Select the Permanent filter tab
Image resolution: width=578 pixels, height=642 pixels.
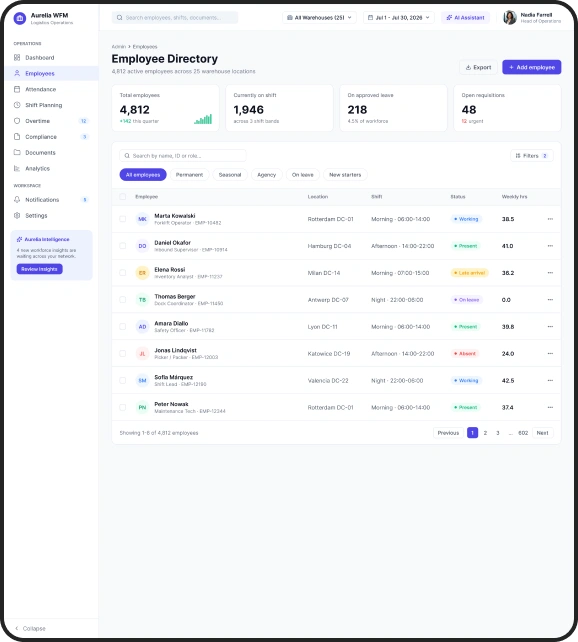[x=190, y=175]
